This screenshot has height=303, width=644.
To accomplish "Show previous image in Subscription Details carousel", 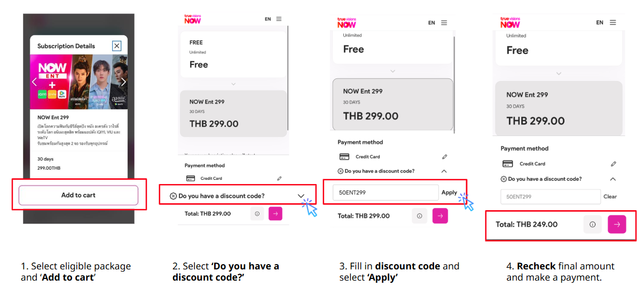I will pyautogui.click(x=34, y=82).
